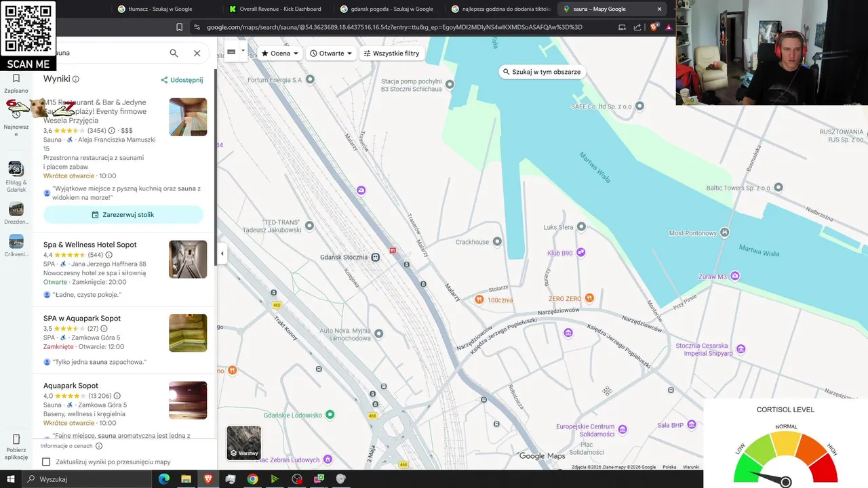Close the sauna – Mapy Google tab

[x=659, y=9]
